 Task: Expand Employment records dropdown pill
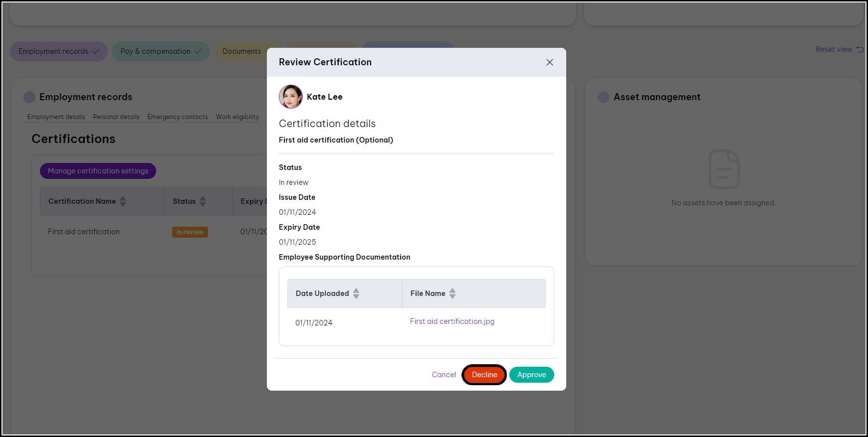[x=59, y=51]
